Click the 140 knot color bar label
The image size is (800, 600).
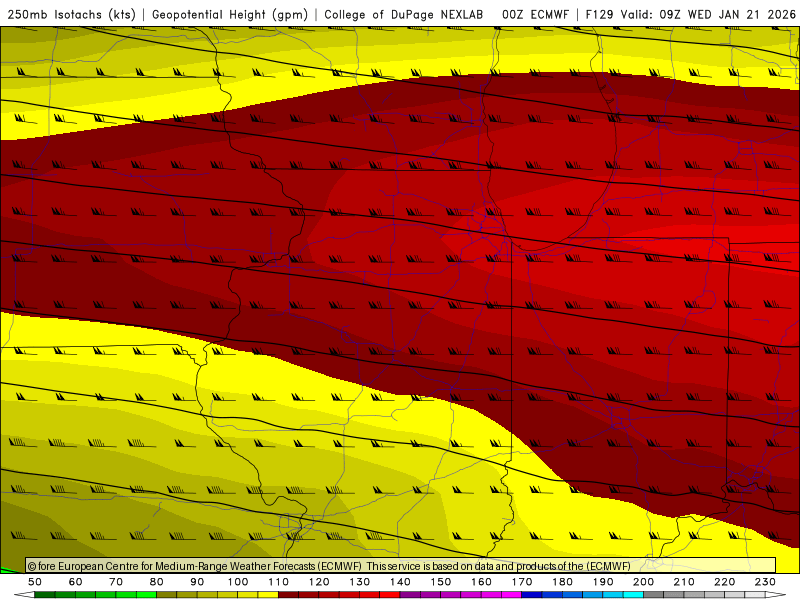pos(400,582)
